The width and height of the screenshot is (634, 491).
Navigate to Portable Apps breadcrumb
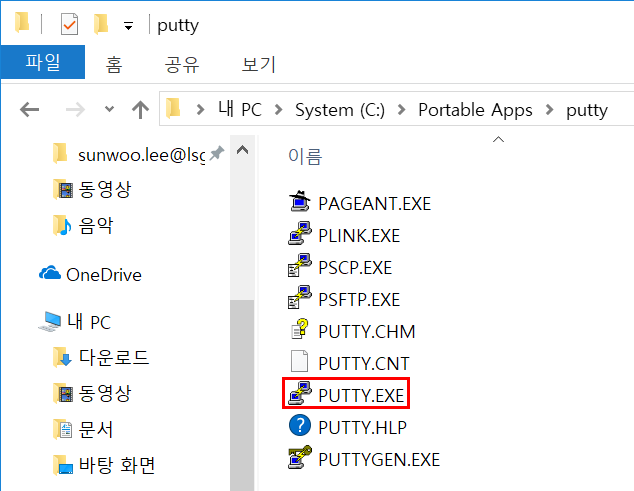(x=475, y=110)
